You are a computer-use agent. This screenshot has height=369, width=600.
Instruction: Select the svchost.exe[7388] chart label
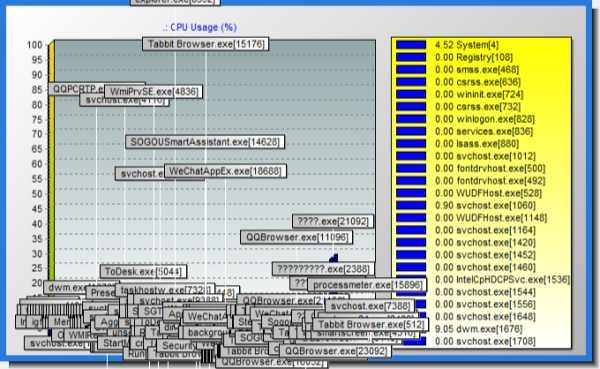[x=370, y=306]
